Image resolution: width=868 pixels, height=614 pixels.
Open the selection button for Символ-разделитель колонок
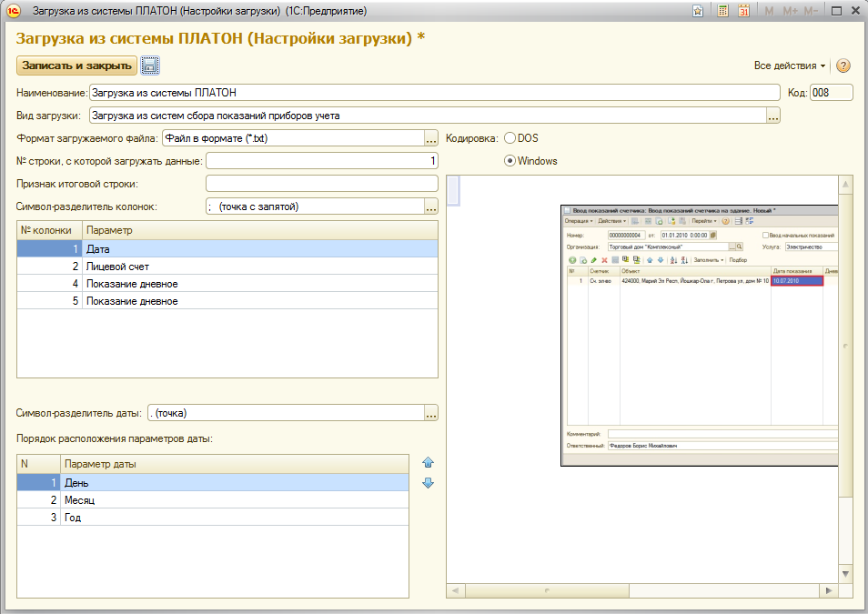pyautogui.click(x=431, y=206)
